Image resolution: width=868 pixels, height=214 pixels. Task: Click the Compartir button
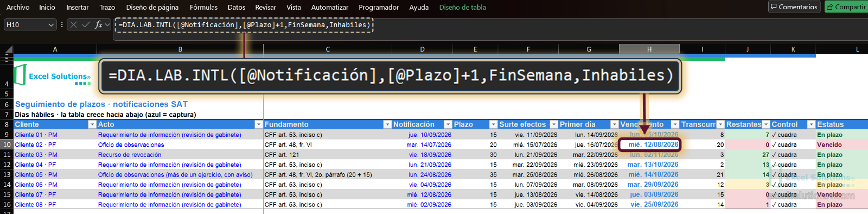coord(846,7)
